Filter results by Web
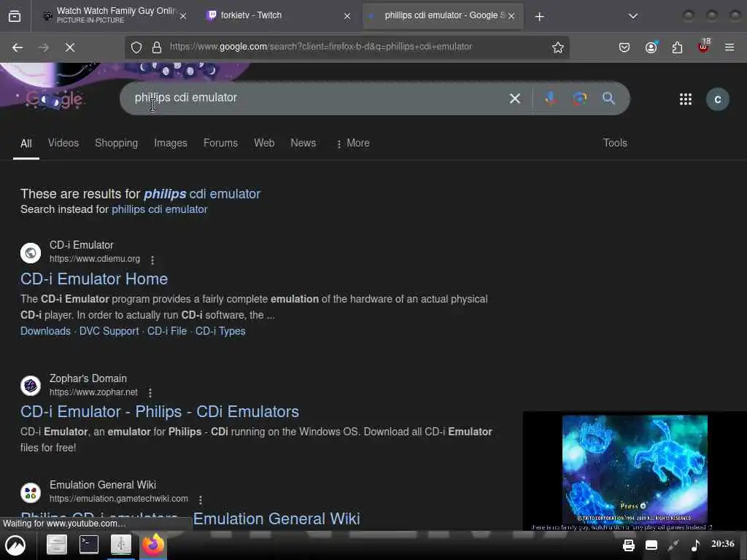Viewport: 747px width, 560px height. [x=264, y=143]
